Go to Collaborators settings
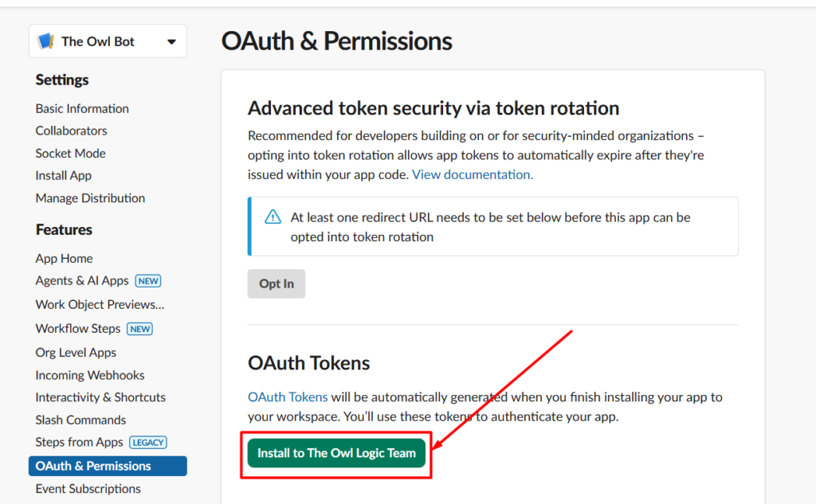Viewport: 816px width, 504px height. (71, 131)
